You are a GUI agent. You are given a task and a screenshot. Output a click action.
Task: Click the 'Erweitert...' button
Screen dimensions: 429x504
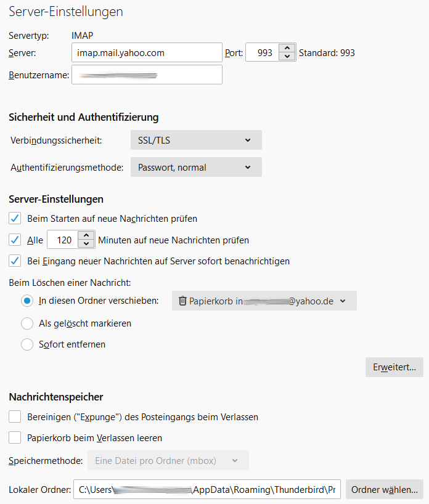394,367
